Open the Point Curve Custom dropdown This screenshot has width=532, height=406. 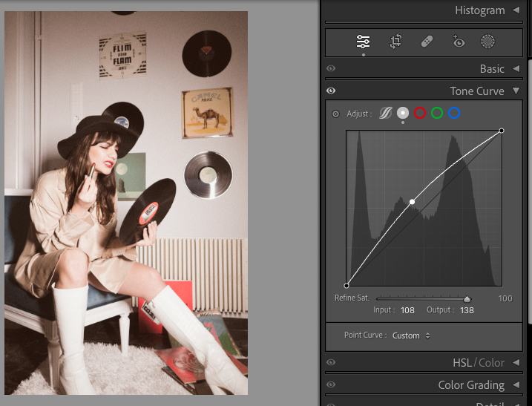coord(410,335)
